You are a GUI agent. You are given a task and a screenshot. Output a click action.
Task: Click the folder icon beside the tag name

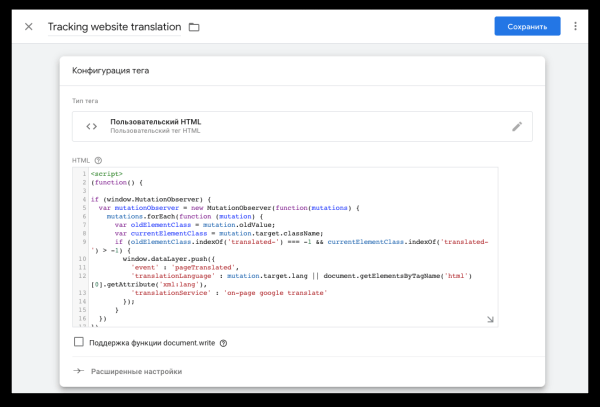click(194, 27)
